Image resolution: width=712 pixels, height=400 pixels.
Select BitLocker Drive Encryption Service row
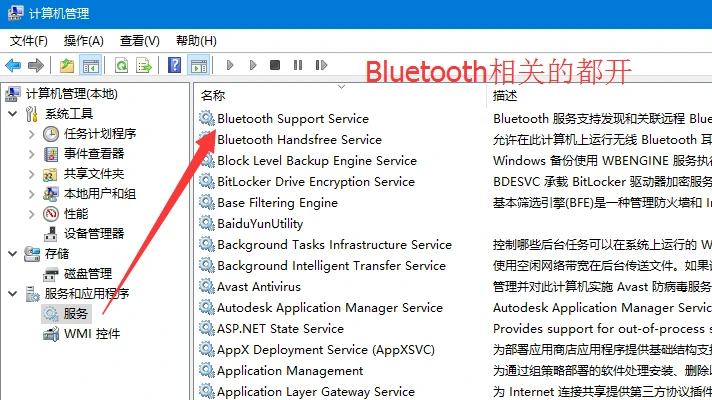click(316, 182)
